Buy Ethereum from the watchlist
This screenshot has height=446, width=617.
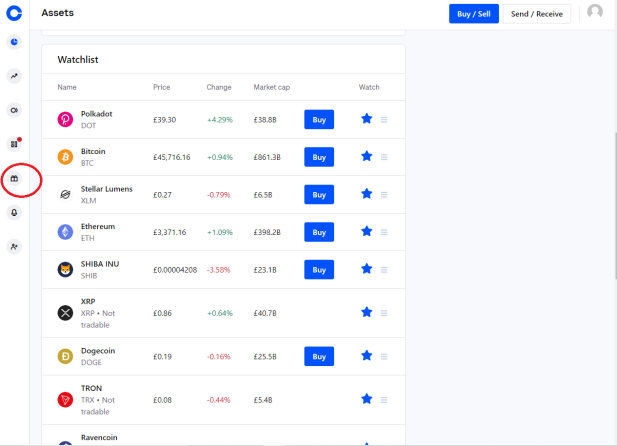319,232
